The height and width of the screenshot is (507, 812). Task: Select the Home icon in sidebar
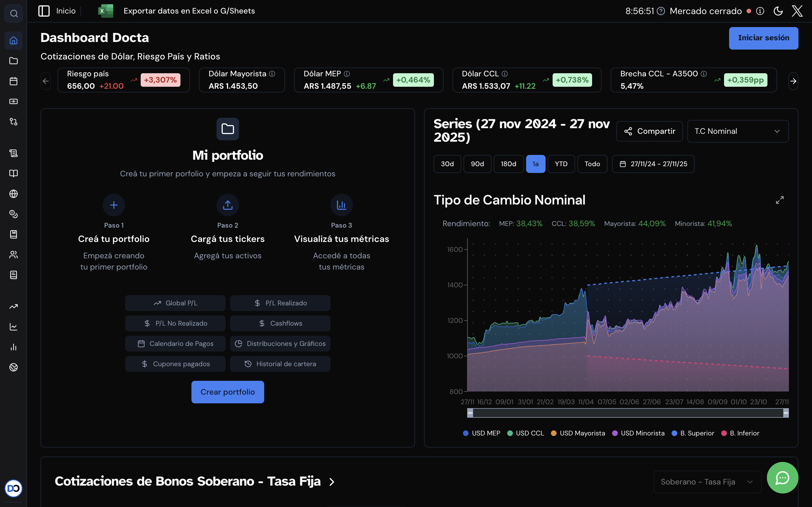click(x=14, y=41)
